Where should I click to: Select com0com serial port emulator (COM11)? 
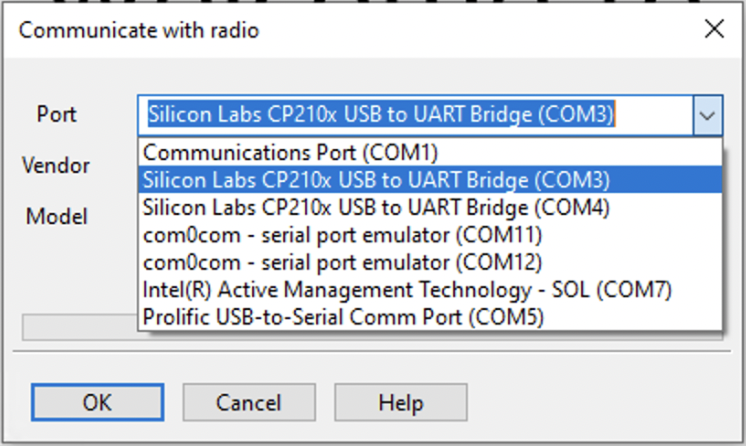tap(430, 235)
